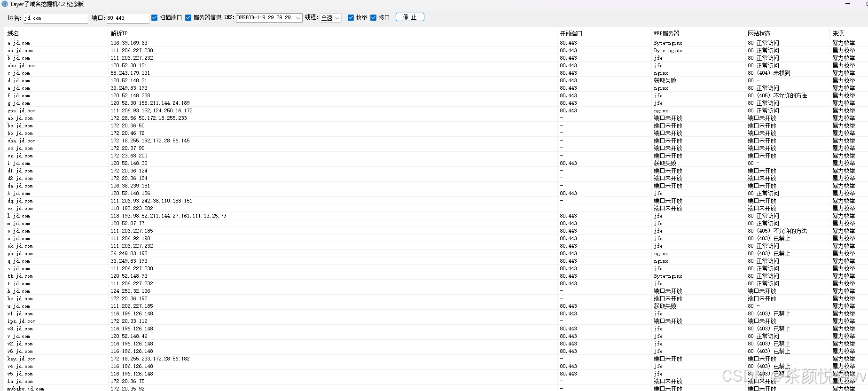Screen dimensions: 868x391
Task: Click IP 120.52.30.155,211.144.24.189
Action: point(150,103)
